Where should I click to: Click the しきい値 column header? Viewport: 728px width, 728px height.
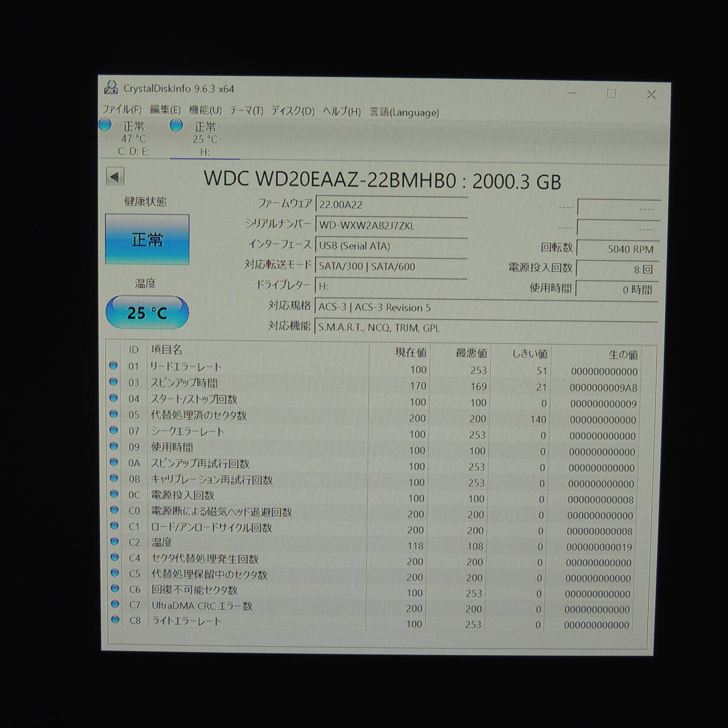pos(530,354)
